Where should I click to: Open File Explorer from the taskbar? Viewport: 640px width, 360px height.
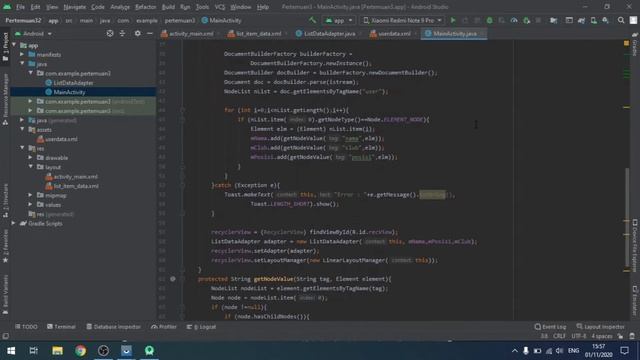(x=57, y=351)
